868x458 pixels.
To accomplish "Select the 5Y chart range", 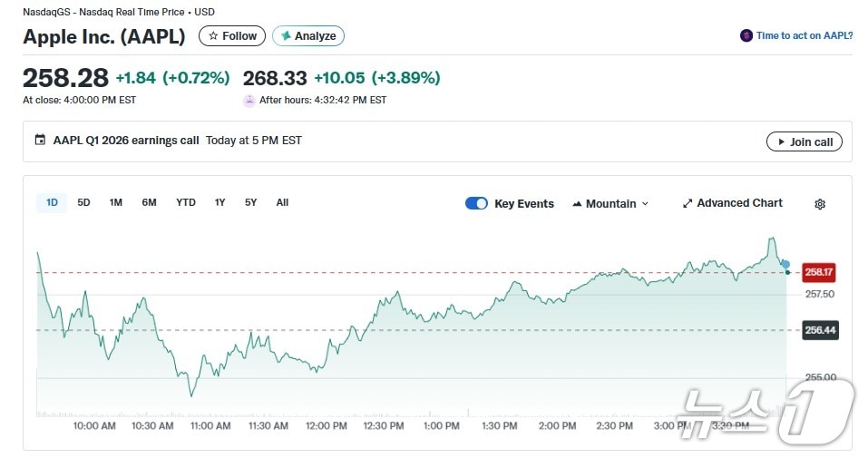I will click(x=250, y=202).
